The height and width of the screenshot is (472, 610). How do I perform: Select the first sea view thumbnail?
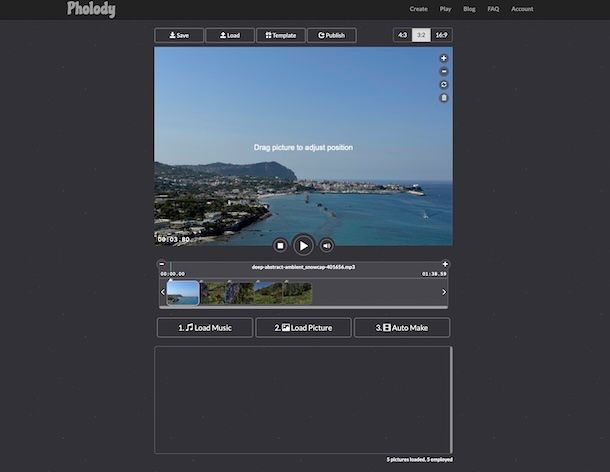tap(183, 292)
